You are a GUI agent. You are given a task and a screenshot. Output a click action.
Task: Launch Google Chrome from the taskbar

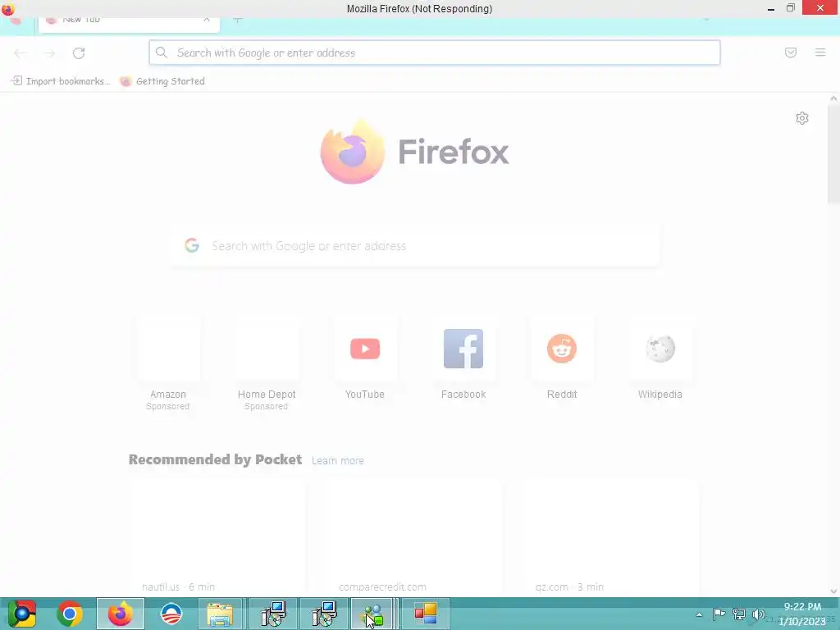click(x=70, y=614)
